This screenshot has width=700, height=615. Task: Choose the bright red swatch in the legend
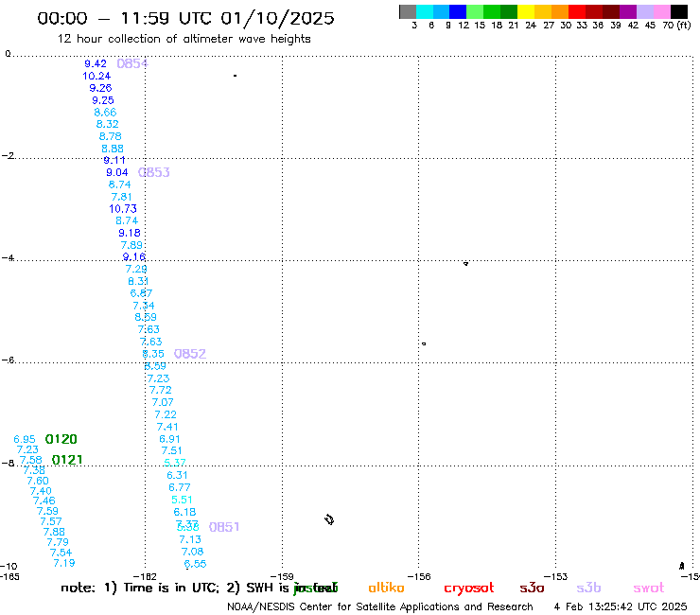tap(576, 11)
